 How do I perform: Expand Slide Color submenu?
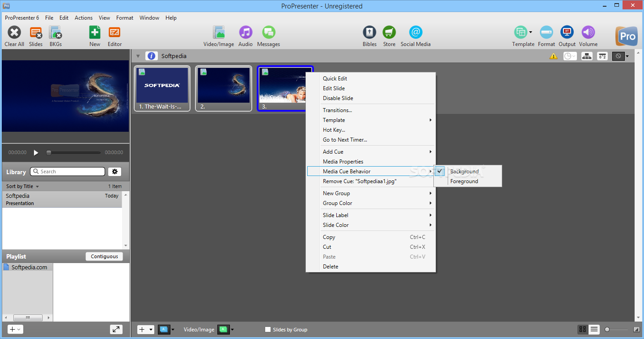click(371, 225)
